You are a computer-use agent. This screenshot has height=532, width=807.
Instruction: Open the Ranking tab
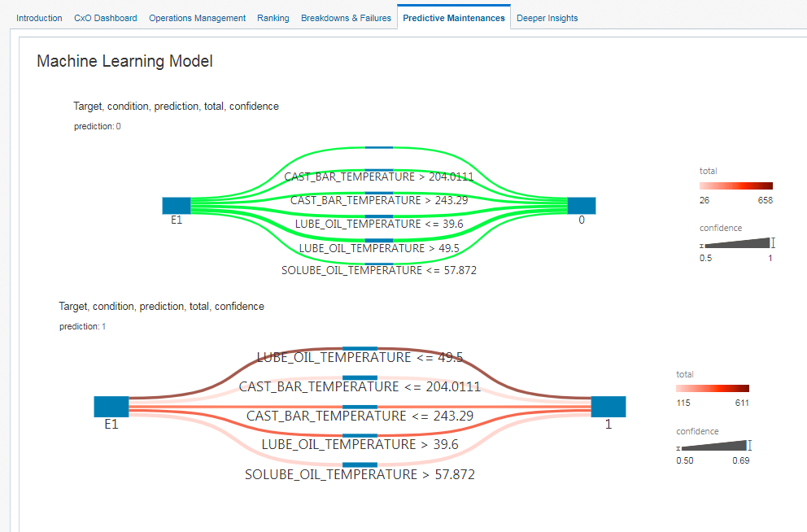tap(273, 17)
